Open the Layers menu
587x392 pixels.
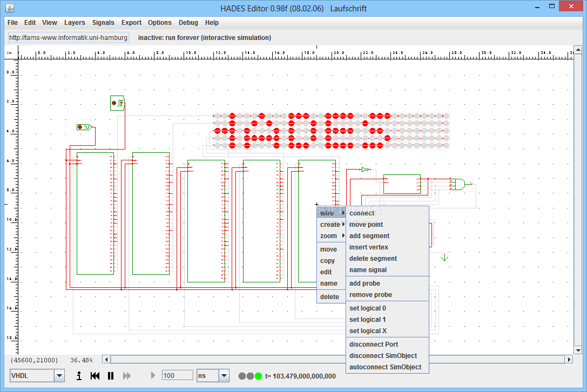click(x=75, y=23)
